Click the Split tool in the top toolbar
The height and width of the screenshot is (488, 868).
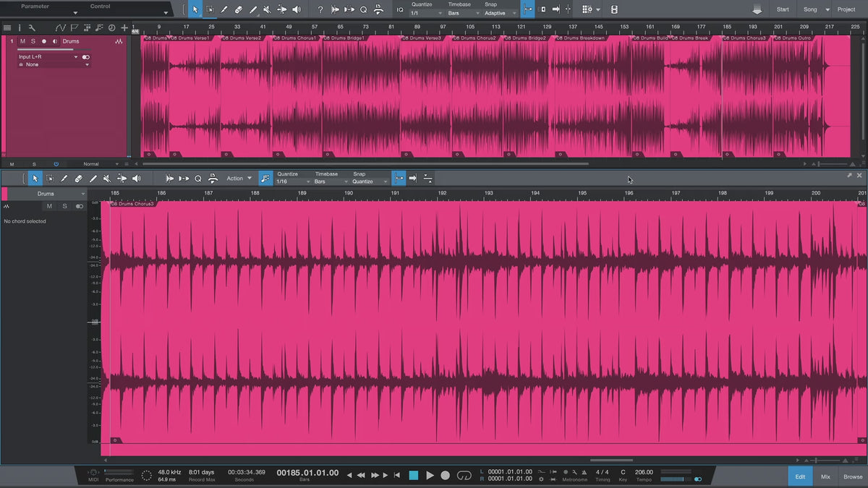point(224,9)
